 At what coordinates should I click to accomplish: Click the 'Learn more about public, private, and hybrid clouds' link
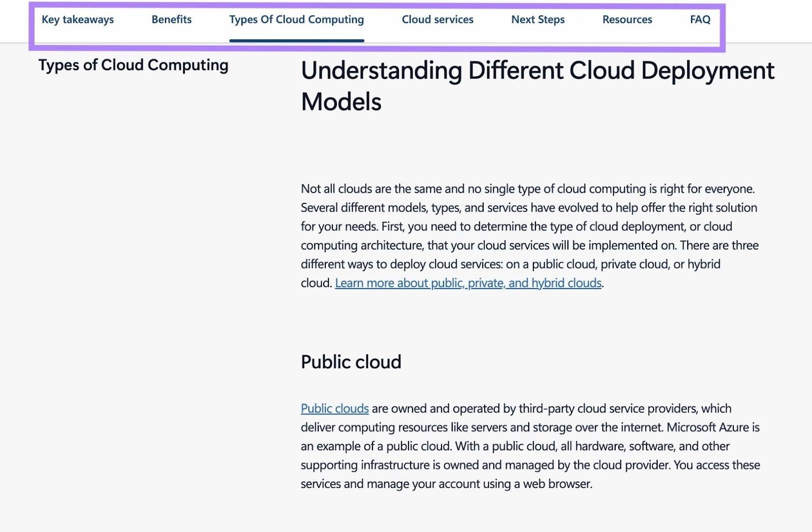click(468, 283)
